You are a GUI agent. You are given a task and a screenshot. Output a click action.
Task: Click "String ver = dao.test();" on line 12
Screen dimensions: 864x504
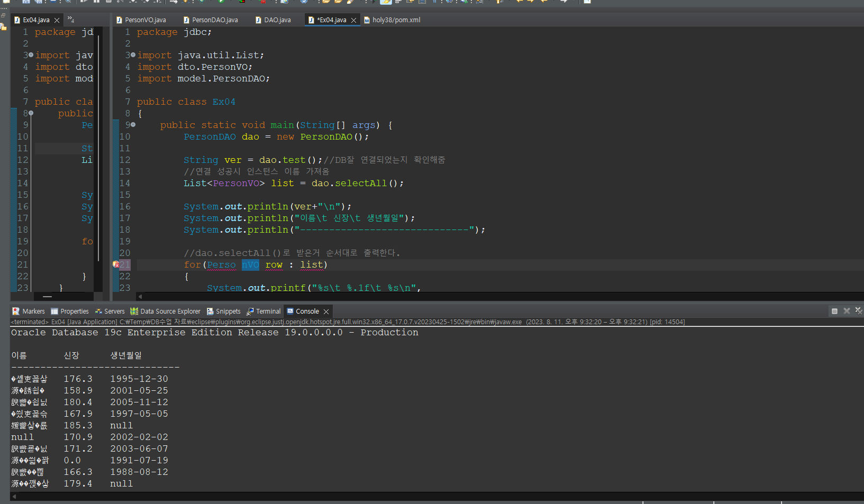[x=253, y=160]
